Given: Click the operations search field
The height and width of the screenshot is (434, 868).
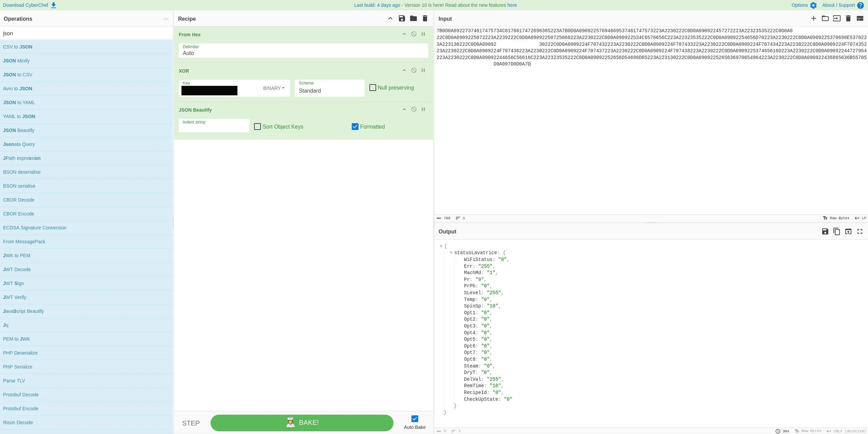Looking at the screenshot, I should (86, 33).
